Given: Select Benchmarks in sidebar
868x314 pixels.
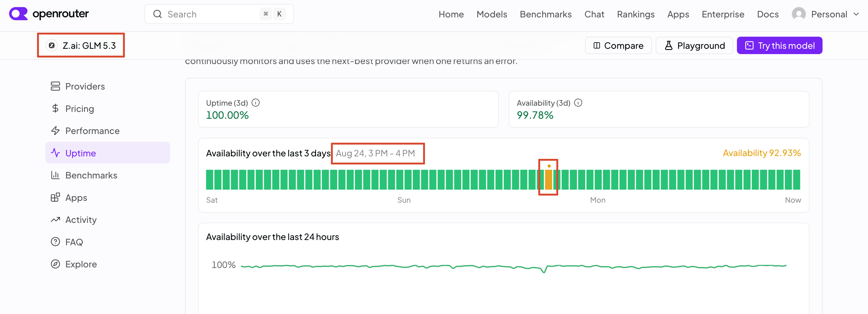Looking at the screenshot, I should [107, 175].
